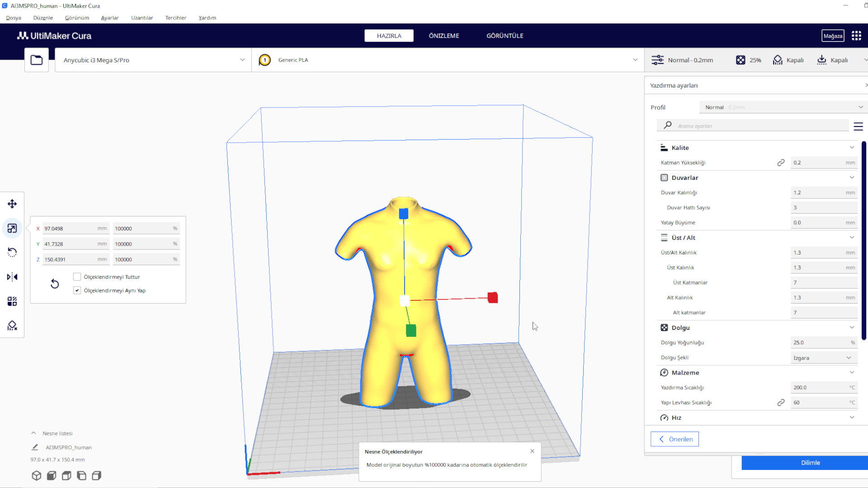
Task: Click the Önerilen button
Action: pyautogui.click(x=675, y=439)
